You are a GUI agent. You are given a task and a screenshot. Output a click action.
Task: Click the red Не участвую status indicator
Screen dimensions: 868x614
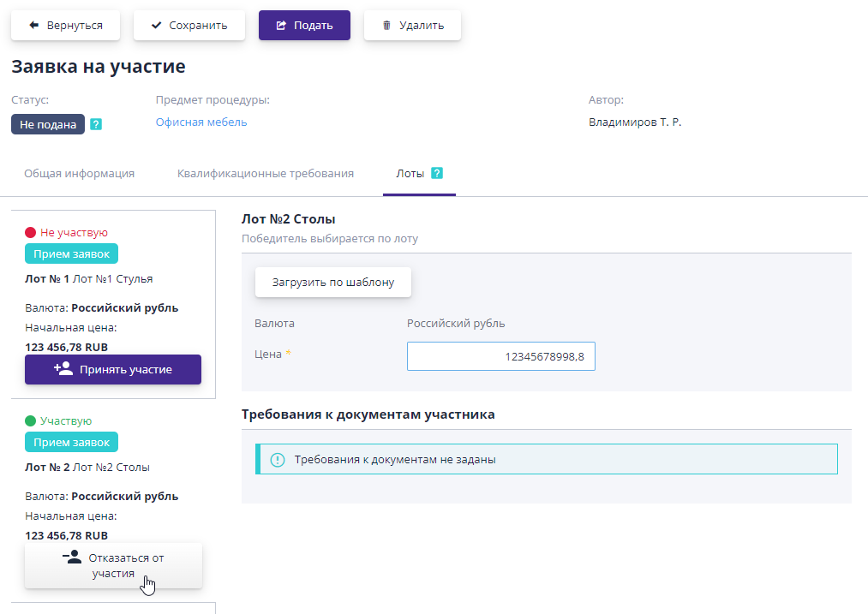[x=28, y=231]
